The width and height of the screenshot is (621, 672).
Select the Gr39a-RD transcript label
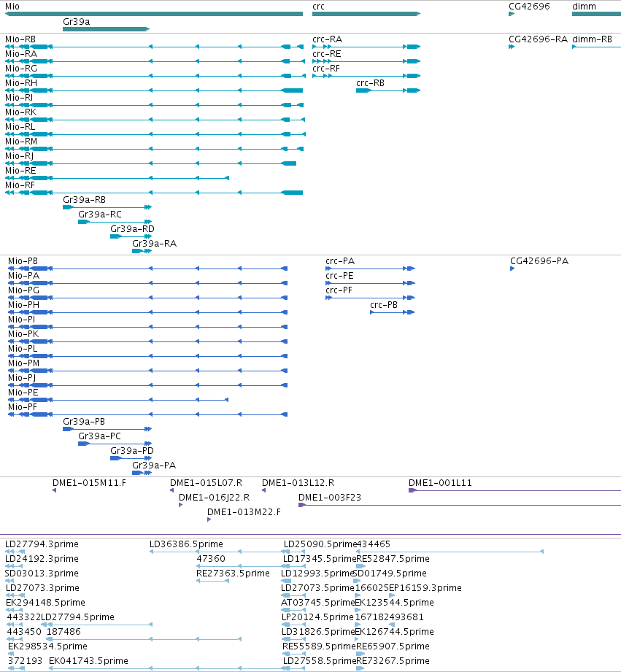[132, 229]
